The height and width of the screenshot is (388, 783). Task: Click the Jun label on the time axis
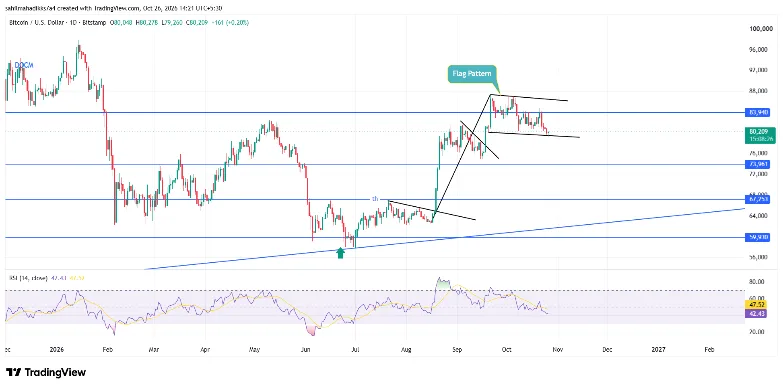[307, 350]
